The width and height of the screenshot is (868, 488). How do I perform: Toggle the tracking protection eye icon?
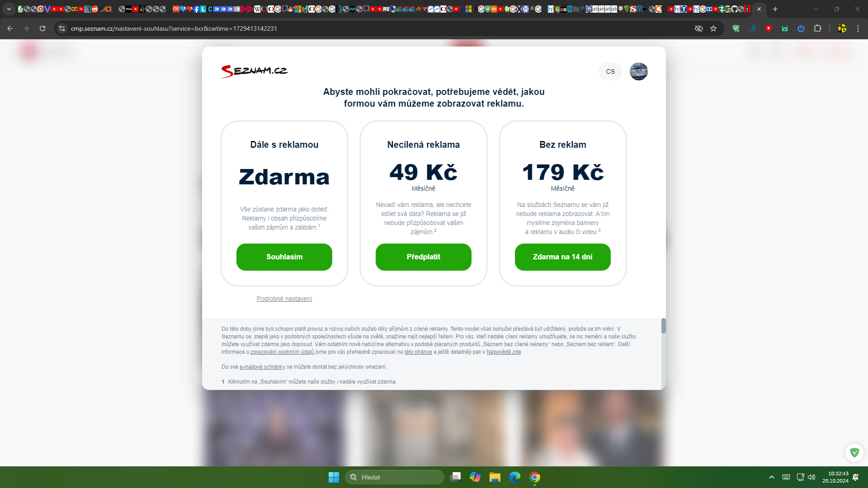[699, 28]
